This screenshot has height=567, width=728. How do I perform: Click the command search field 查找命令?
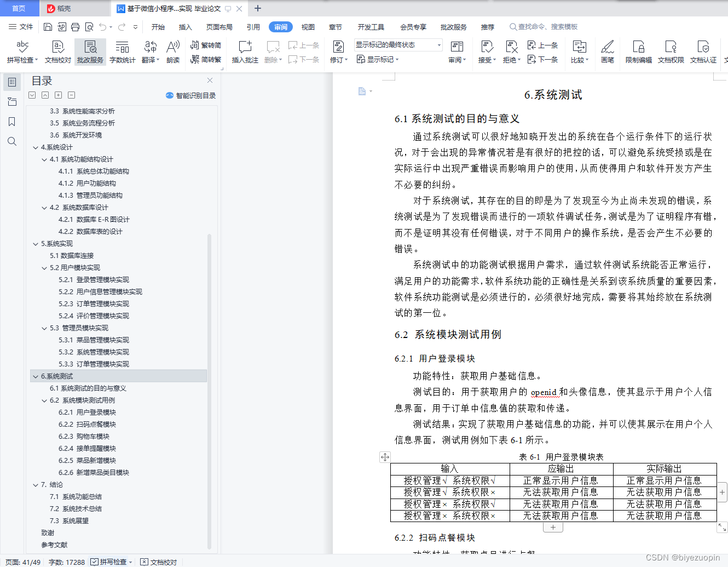click(544, 27)
